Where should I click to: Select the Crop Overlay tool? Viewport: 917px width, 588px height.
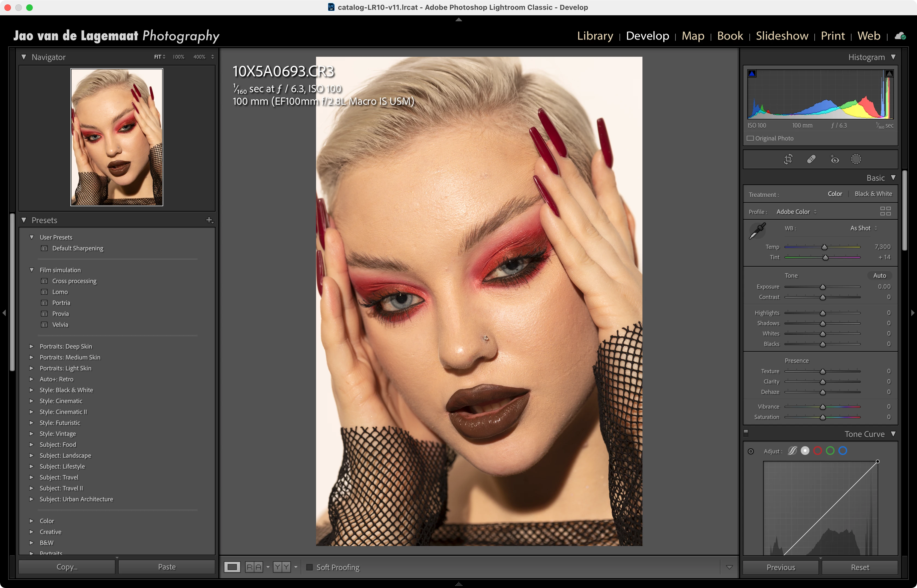(788, 159)
